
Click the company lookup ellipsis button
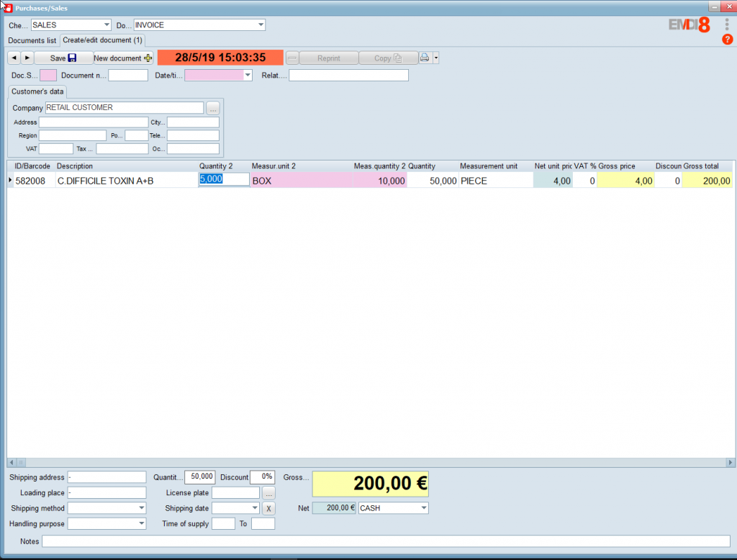tap(212, 108)
